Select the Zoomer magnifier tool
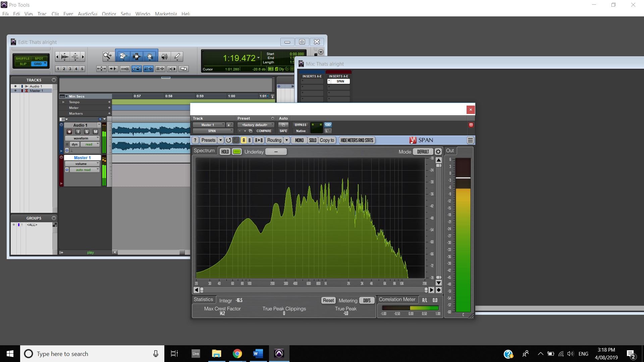The width and height of the screenshot is (644, 362). 107,56
